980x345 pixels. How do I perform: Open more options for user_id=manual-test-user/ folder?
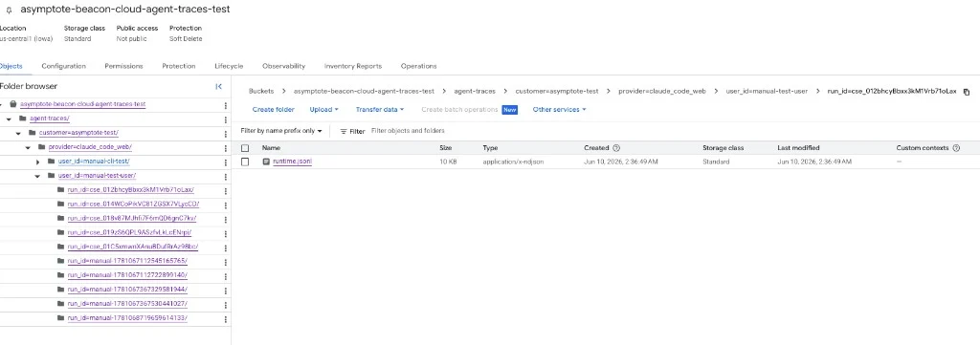(226, 176)
